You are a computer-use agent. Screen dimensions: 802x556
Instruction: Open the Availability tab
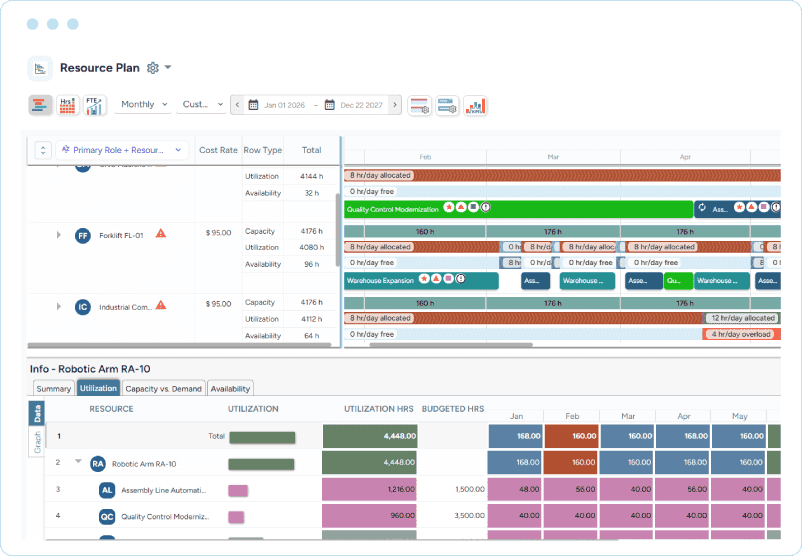[x=230, y=389]
